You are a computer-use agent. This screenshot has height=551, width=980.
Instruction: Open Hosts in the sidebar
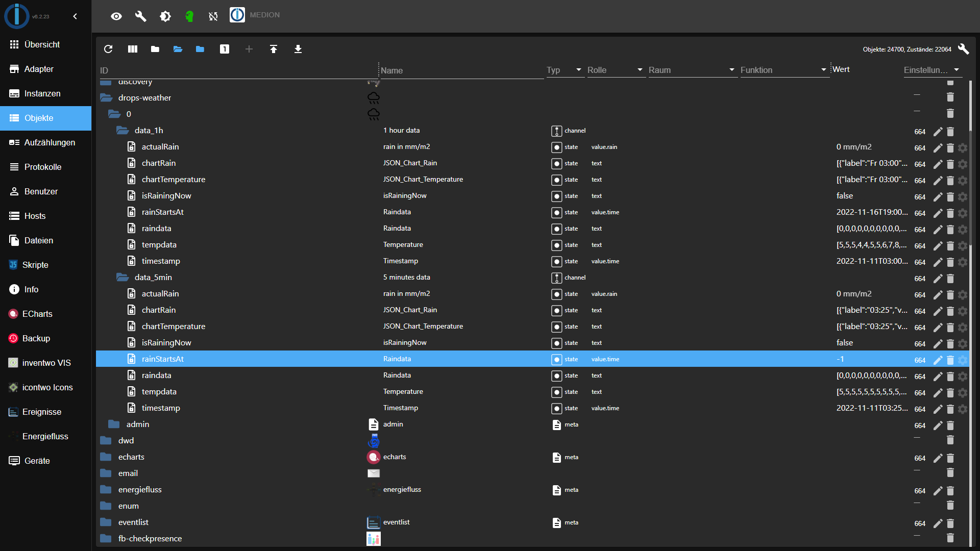[46, 216]
